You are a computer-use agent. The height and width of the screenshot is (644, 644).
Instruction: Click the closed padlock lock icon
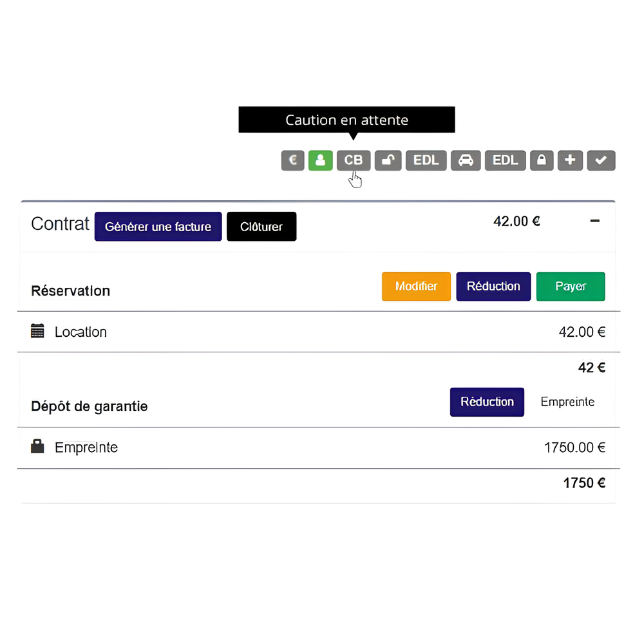tap(542, 160)
